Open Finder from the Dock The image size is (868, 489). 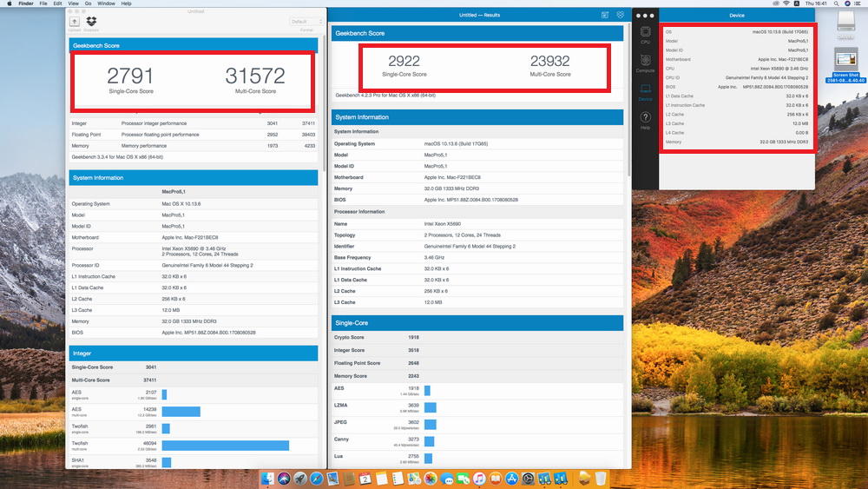[x=267, y=479]
